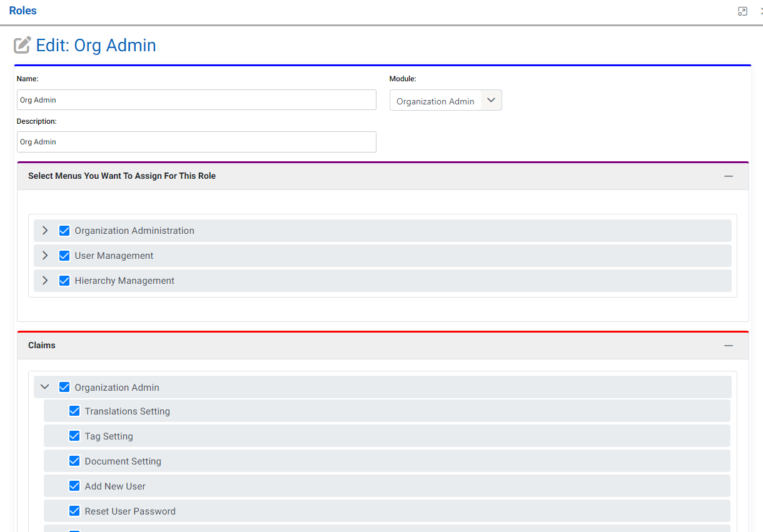Click the Name input field
This screenshot has width=763, height=532.
coord(196,100)
